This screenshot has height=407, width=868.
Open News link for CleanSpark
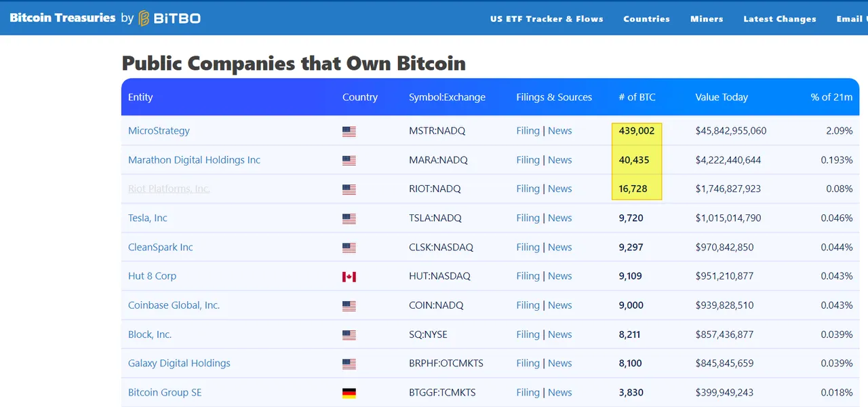tap(559, 247)
